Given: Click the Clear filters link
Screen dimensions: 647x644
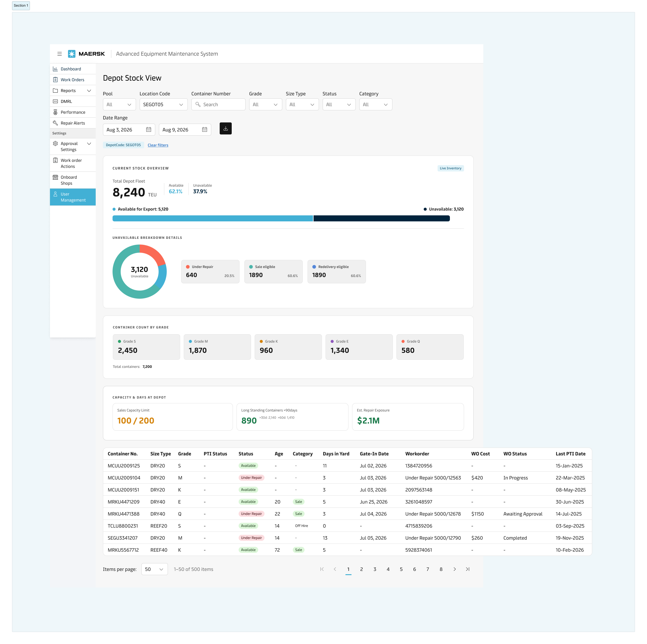Looking at the screenshot, I should click(x=158, y=145).
